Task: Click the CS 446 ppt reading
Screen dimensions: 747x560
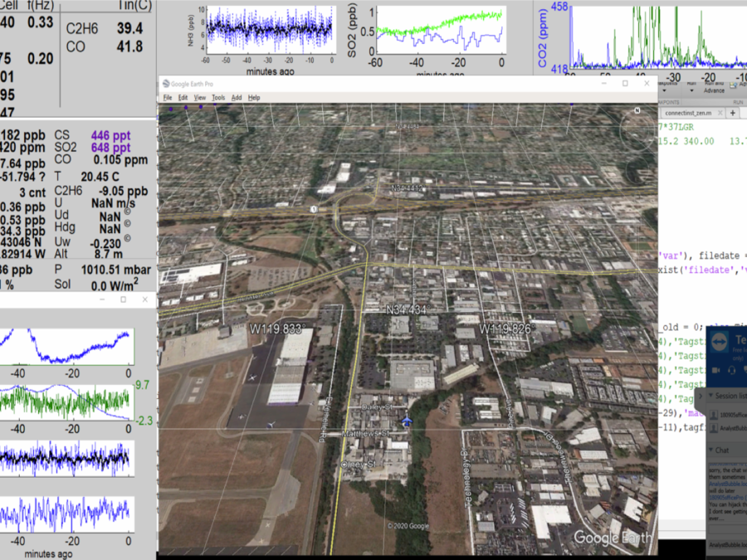Action: point(110,136)
